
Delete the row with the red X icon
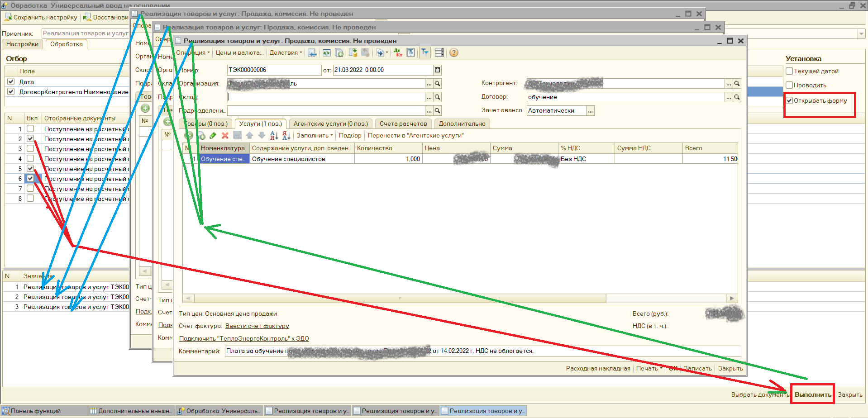pyautogui.click(x=225, y=136)
